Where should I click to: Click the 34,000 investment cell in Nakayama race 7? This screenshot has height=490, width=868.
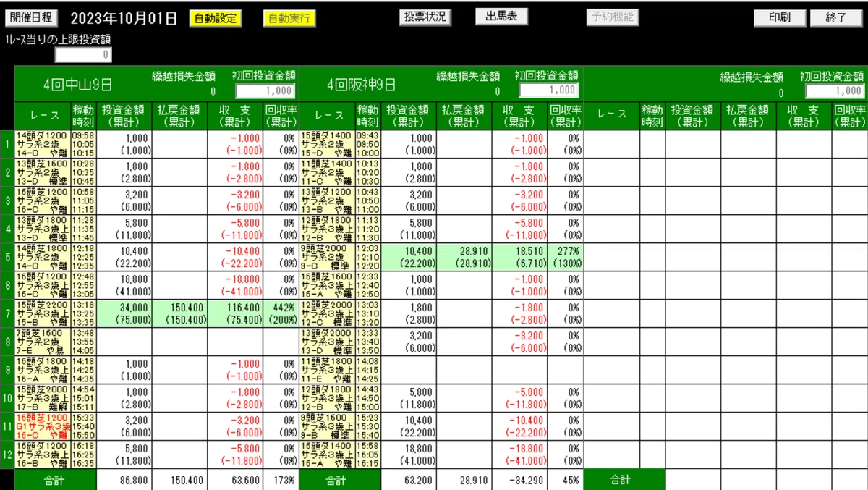125,313
